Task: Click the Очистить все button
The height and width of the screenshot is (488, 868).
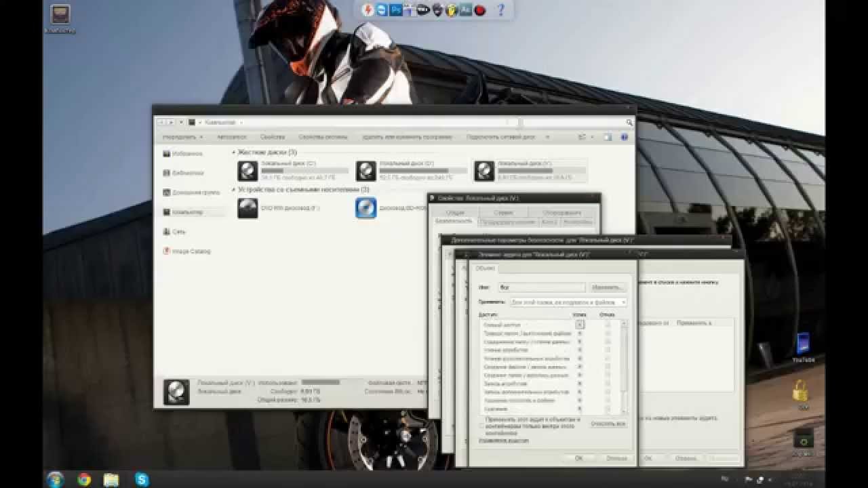Action: [x=608, y=424]
